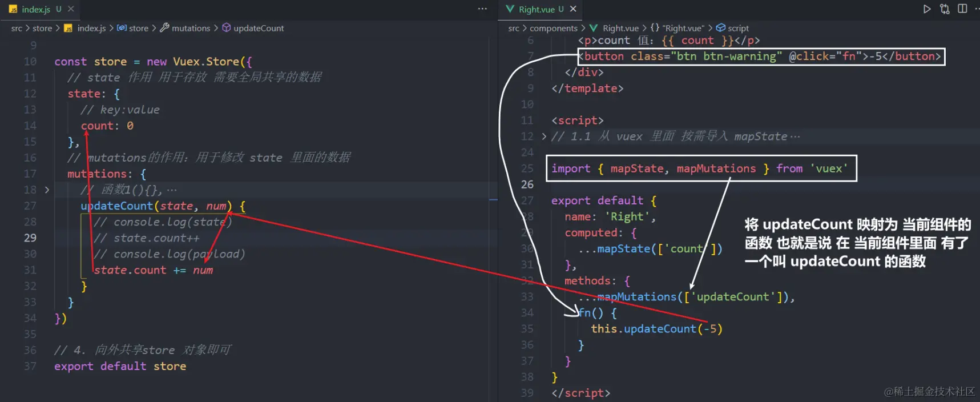980x402 pixels.
Task: Click 'const store' declaration in line 10
Action: (x=91, y=62)
